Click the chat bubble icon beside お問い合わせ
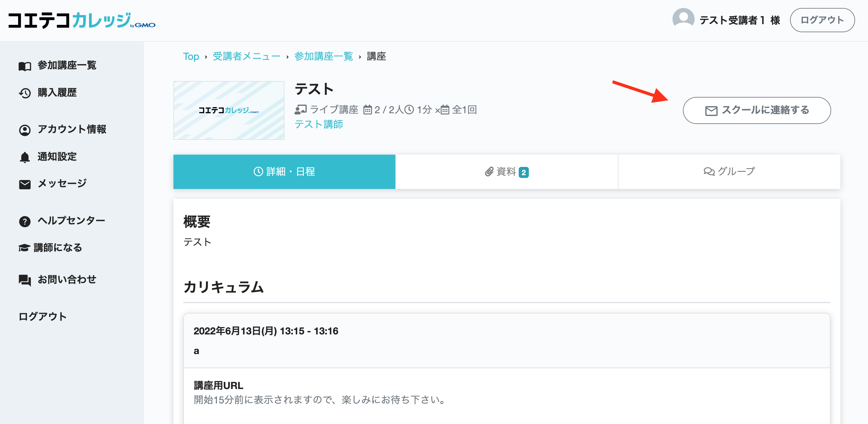This screenshot has width=868, height=424. 25,280
